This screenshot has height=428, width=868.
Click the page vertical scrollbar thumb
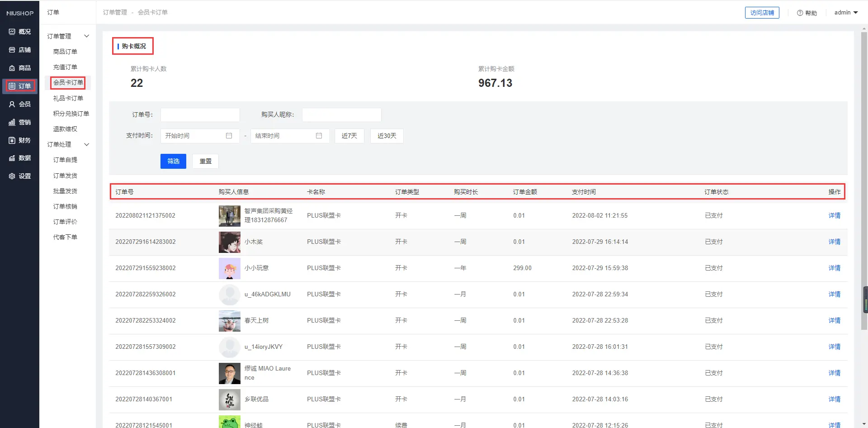coord(864,181)
